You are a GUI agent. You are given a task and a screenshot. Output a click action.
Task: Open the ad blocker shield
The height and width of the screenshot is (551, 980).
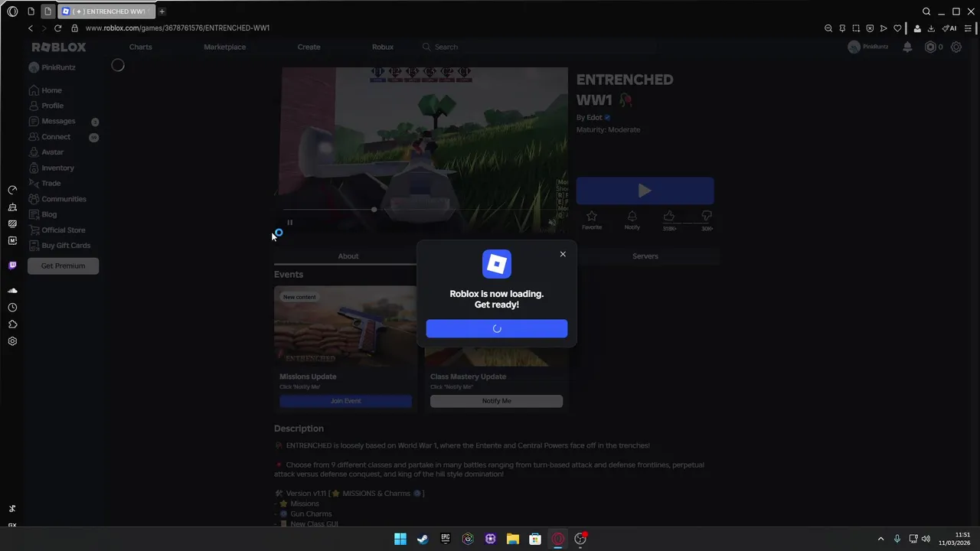870,28
